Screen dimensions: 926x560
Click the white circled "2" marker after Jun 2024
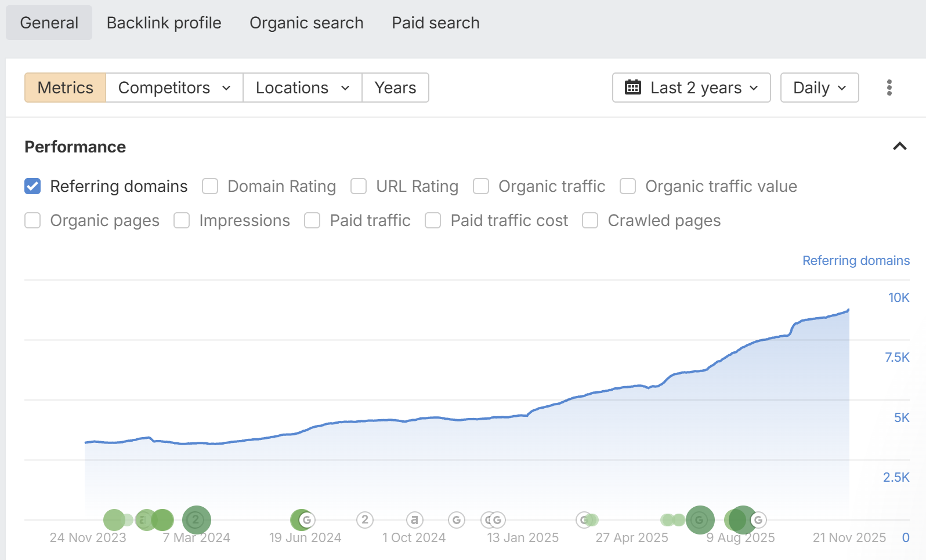coord(364,520)
